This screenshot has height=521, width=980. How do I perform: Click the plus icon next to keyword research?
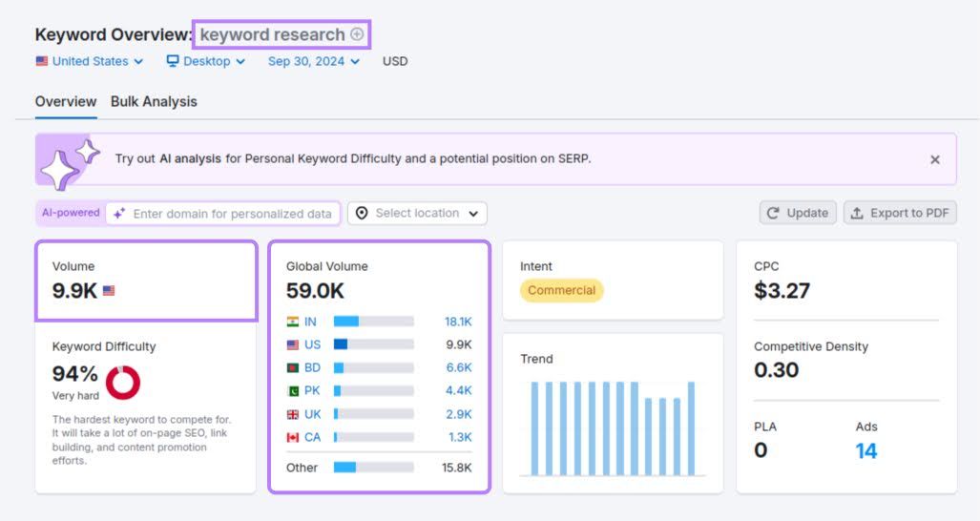tap(357, 34)
